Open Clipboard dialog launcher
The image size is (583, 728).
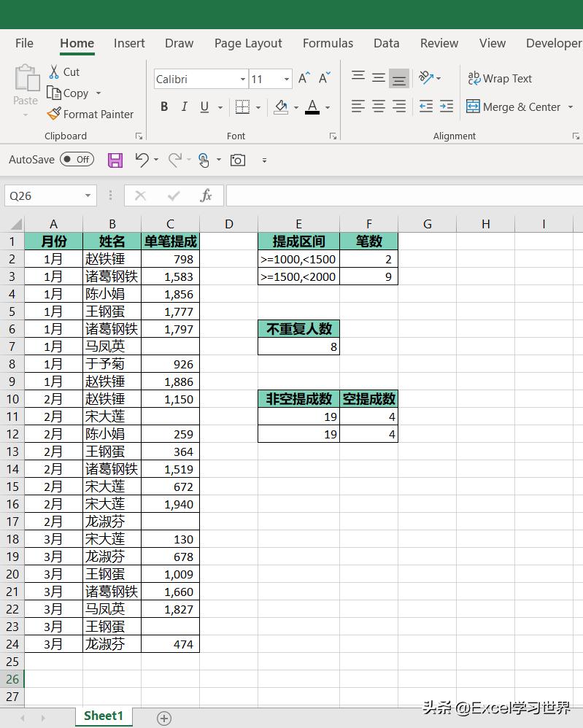click(x=139, y=136)
